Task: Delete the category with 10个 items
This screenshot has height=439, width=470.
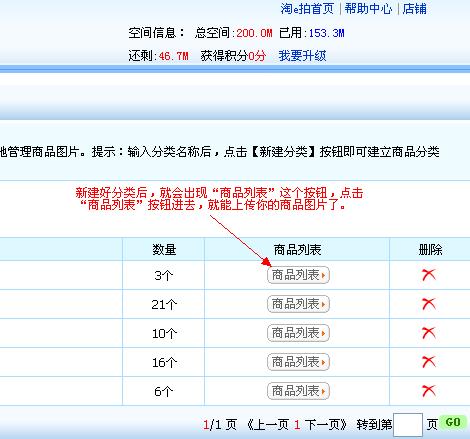Action: 429,333
